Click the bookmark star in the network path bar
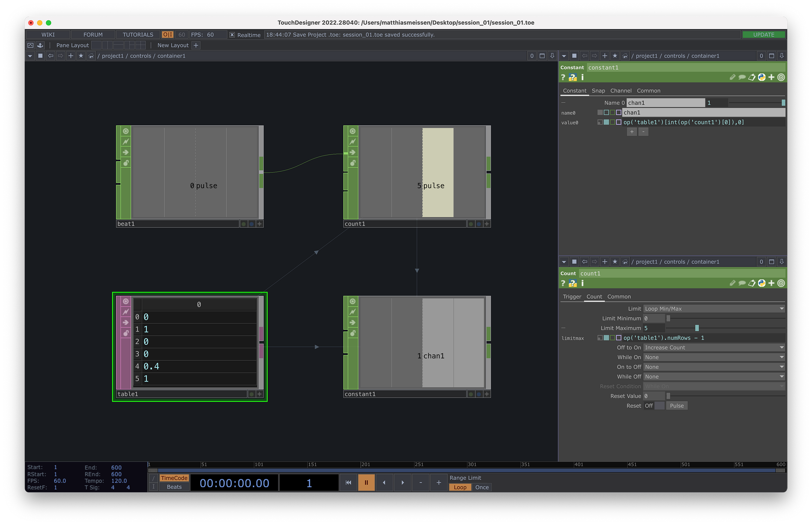This screenshot has height=525, width=812. coord(81,56)
